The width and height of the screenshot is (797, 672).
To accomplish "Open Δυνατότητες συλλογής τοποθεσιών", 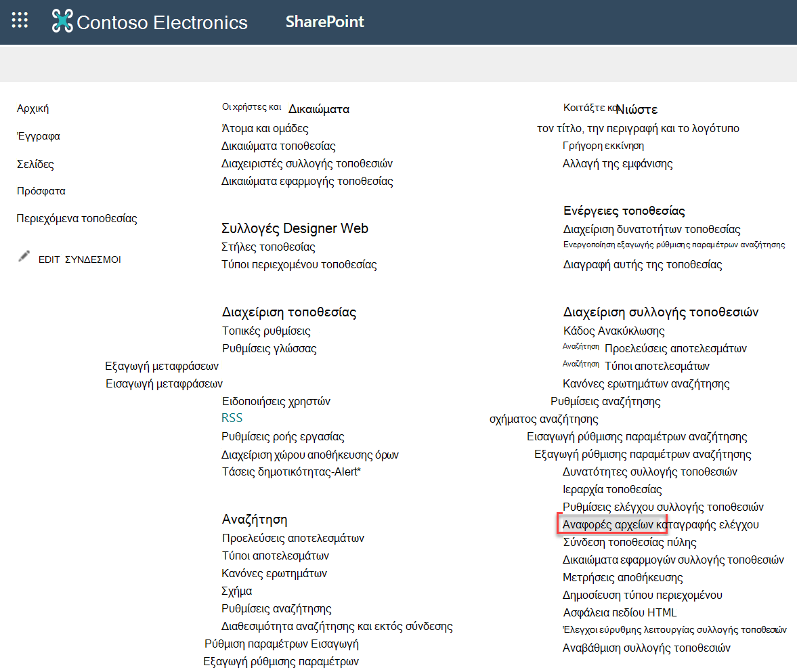I will pos(650,471).
